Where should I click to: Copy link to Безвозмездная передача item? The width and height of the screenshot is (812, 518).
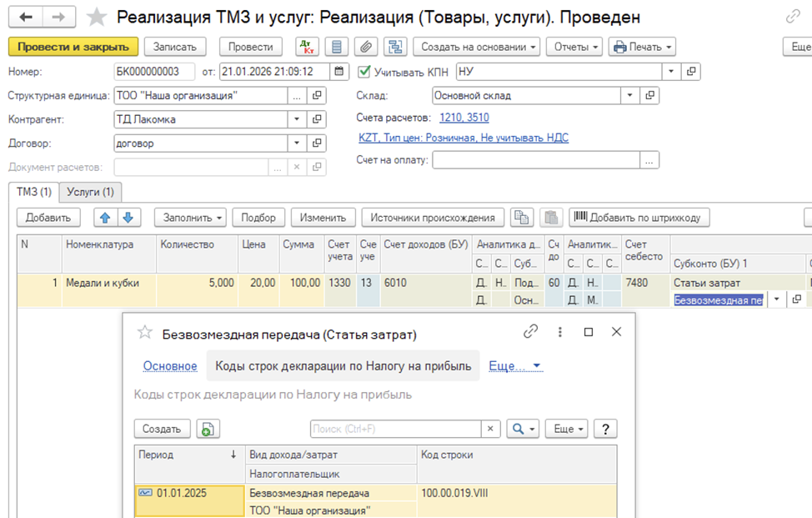[530, 332]
